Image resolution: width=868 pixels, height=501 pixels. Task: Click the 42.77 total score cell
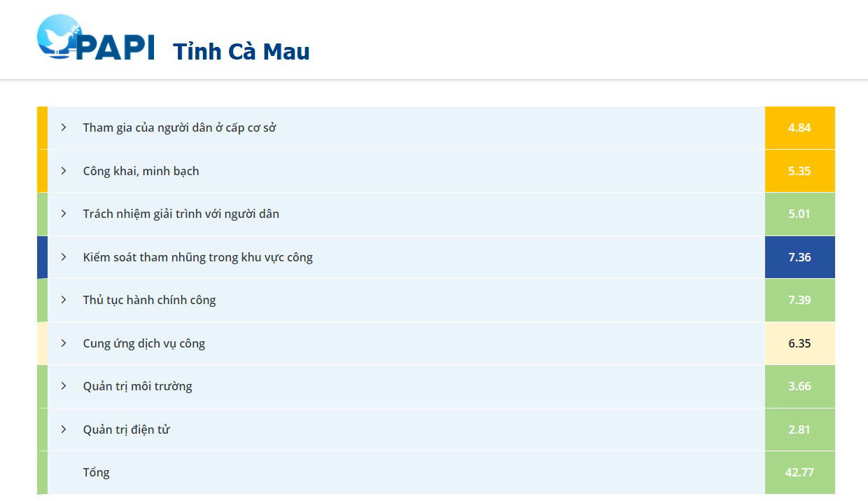pos(799,472)
